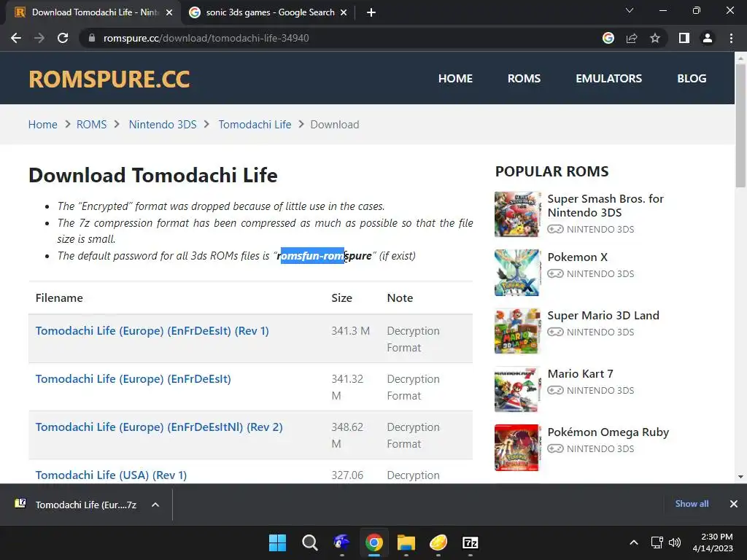Open the Super Mario 3D Land title

click(603, 315)
